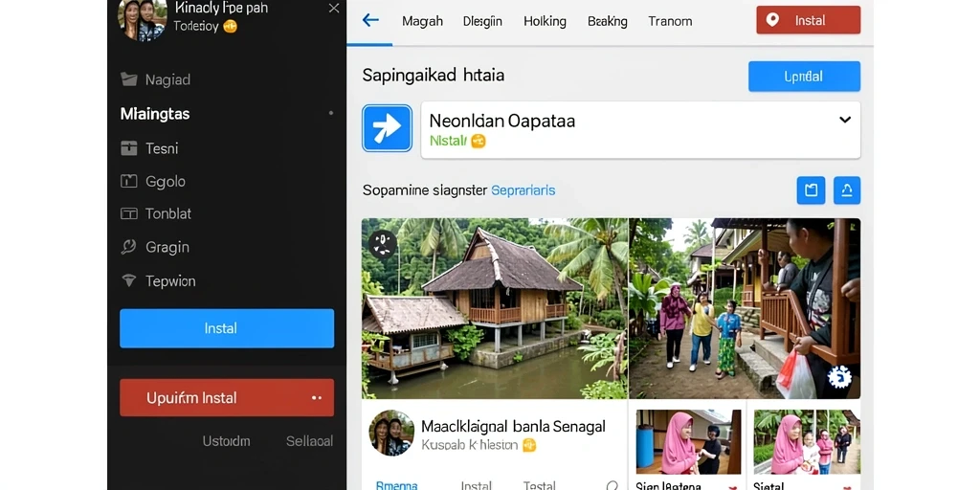Image resolution: width=980 pixels, height=490 pixels.
Task: Select the Tesni sidebar icon
Action: tap(129, 148)
